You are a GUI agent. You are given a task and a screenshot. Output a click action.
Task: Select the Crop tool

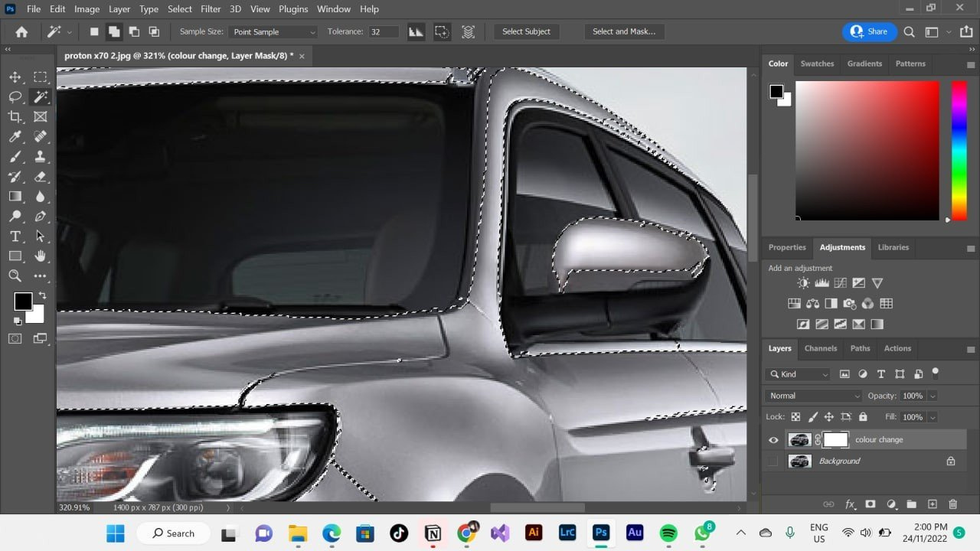click(x=15, y=117)
